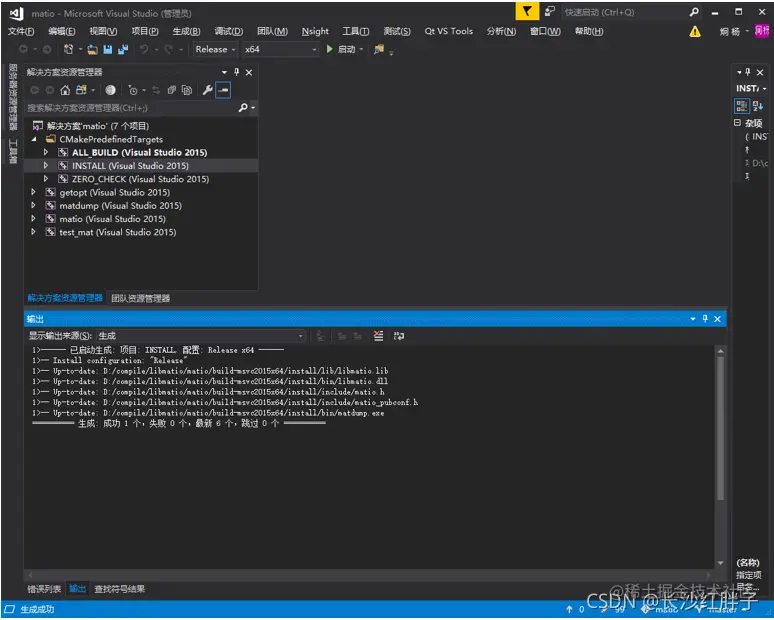Click the Collapse All icon in Solution Explorer
This screenshot has width=774, height=620.
pos(172,90)
